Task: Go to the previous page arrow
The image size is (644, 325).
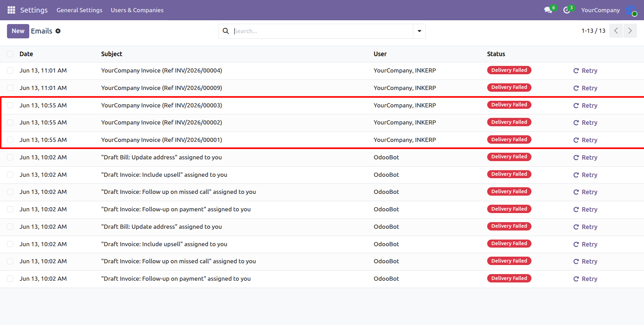Action: [x=616, y=31]
